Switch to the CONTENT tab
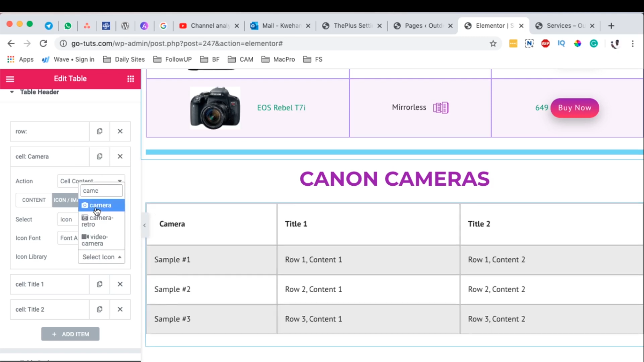This screenshot has width=644, height=362. pos(34,200)
